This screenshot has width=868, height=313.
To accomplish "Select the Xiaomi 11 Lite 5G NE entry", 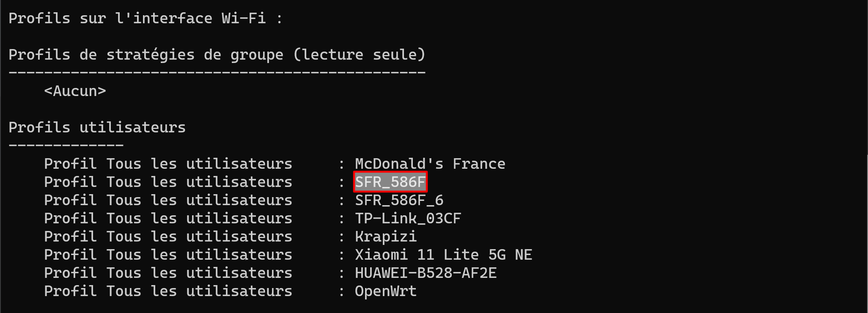I will point(443,255).
